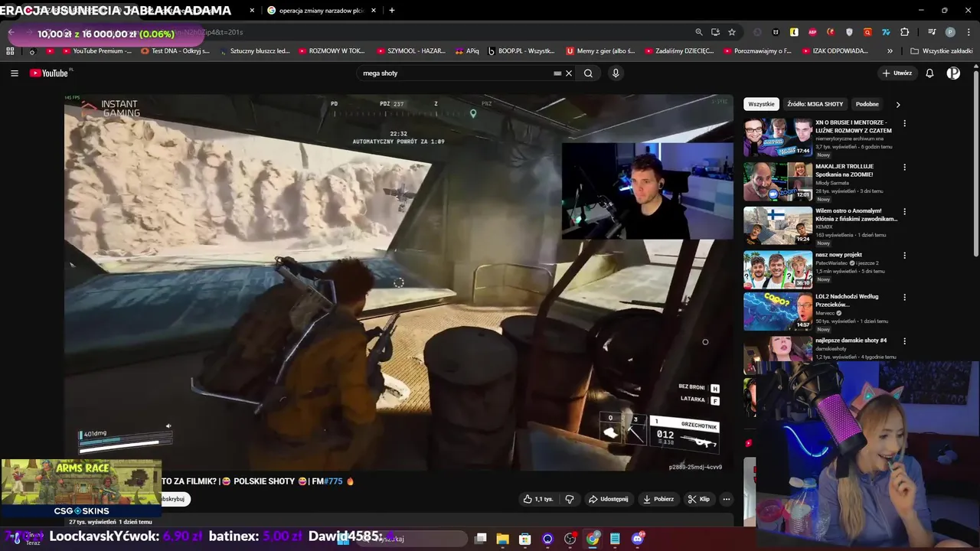Open the media control playlist icon
The height and width of the screenshot is (551, 980).
(932, 32)
